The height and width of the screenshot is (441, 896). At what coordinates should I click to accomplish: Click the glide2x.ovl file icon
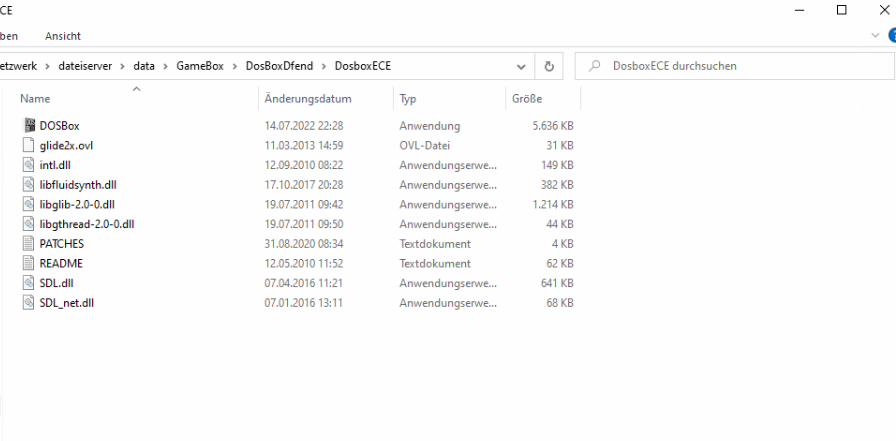tap(29, 145)
